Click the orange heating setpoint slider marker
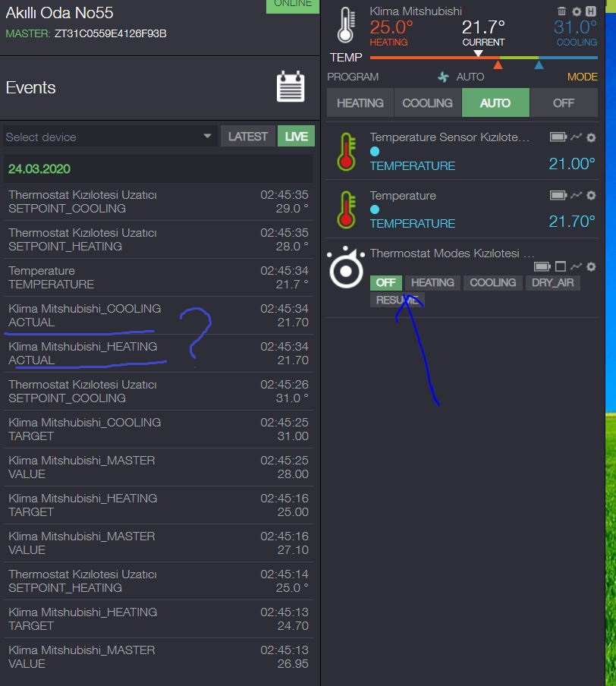Image resolution: width=616 pixels, height=686 pixels. 498,65
